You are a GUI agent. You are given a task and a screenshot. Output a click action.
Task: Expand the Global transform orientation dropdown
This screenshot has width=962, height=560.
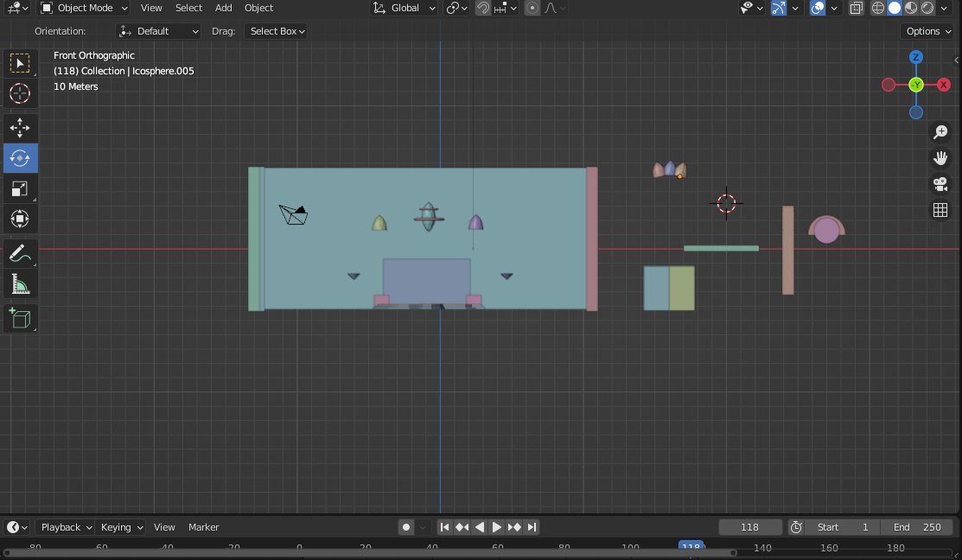click(x=404, y=8)
